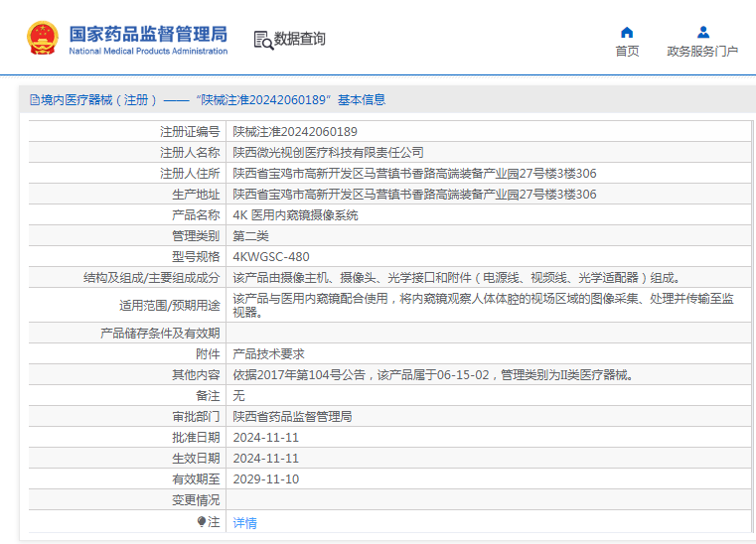Click the 注册证编号 row label
756x544 pixels.
point(190,132)
